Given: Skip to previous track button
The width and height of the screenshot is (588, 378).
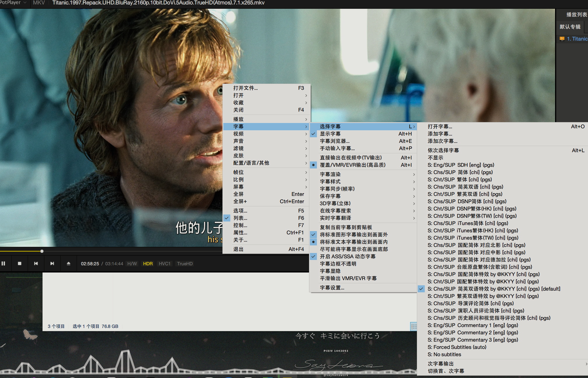Looking at the screenshot, I should 36,263.
